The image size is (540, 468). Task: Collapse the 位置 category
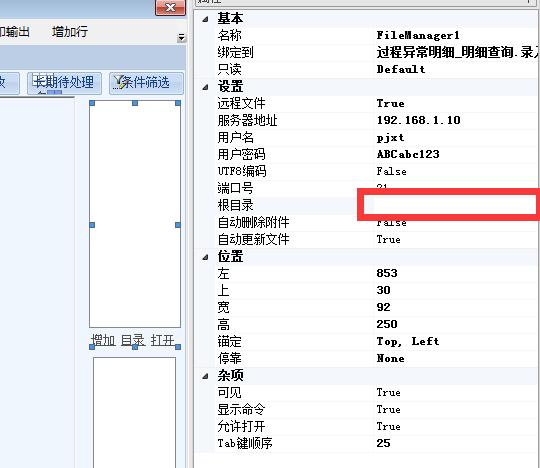tap(205, 257)
